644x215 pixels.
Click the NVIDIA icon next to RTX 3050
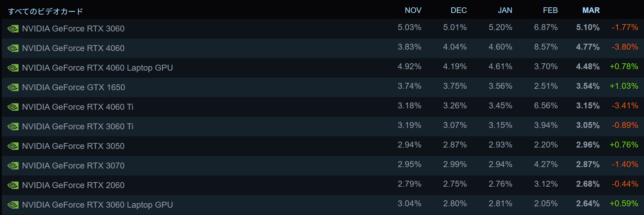pos(13,146)
